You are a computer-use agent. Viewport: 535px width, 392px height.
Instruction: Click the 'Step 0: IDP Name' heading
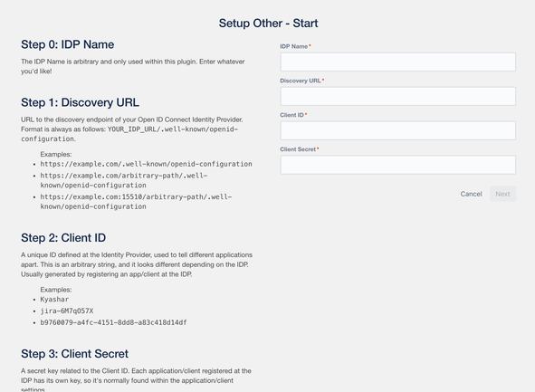68,44
